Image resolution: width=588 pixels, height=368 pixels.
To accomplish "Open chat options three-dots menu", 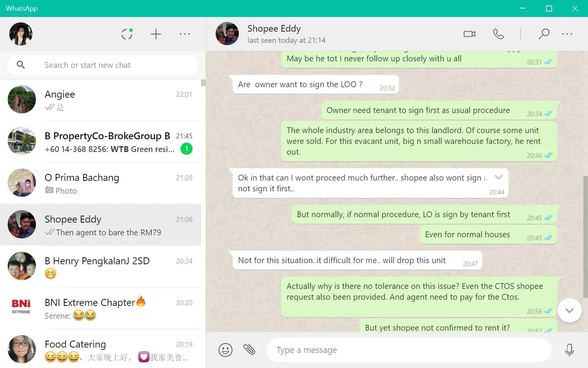I will click(x=567, y=34).
